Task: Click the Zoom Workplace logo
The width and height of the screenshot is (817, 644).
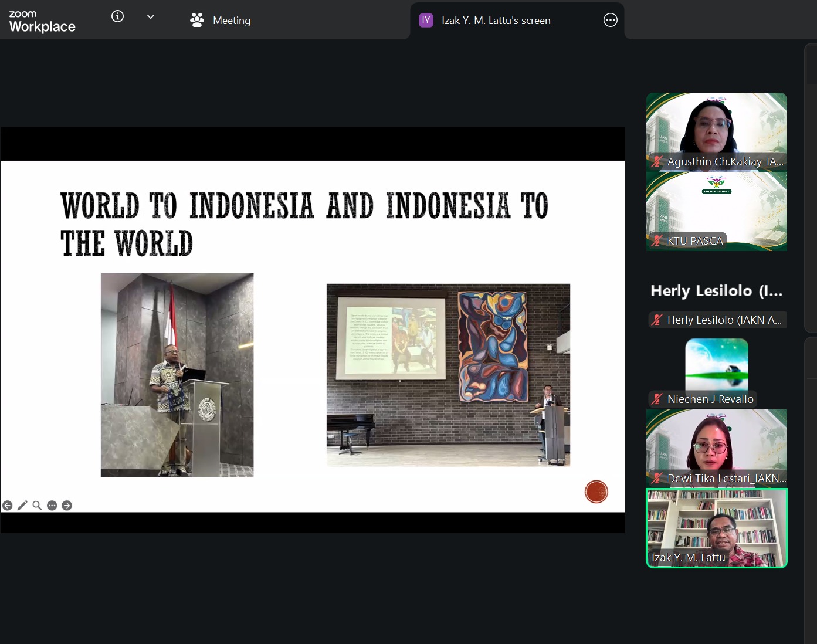Action: pos(42,21)
